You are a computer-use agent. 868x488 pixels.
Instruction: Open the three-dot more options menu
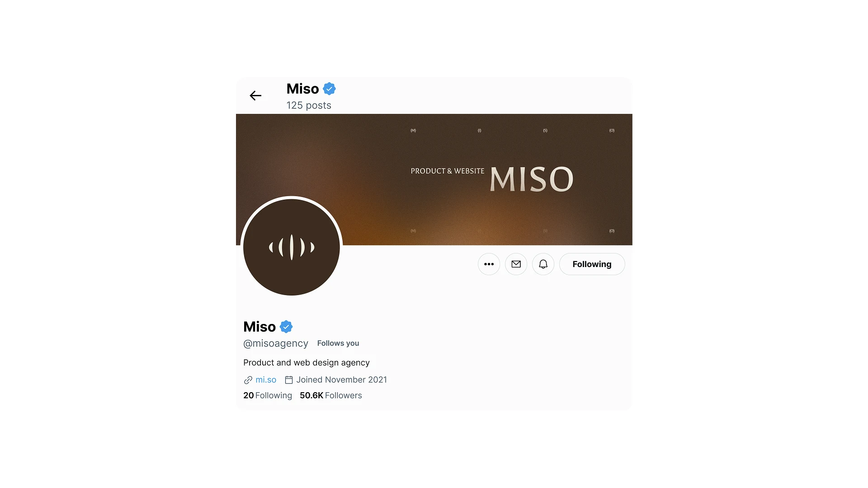coord(489,264)
